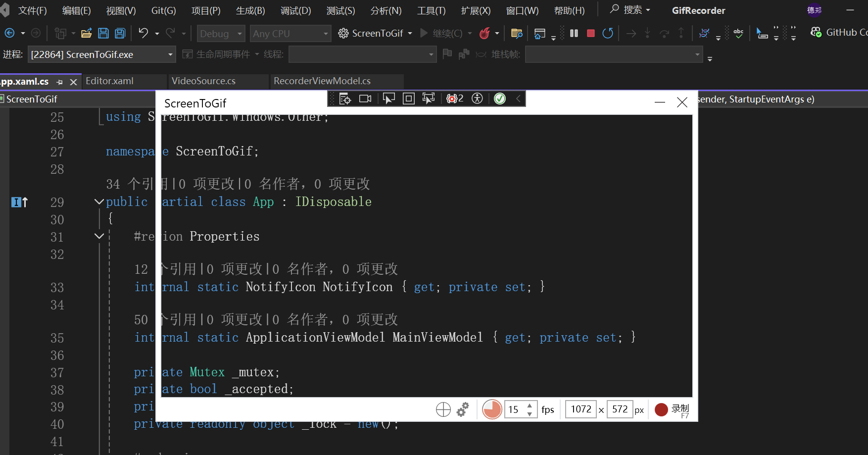Start recording with the 录制 button

pos(672,409)
